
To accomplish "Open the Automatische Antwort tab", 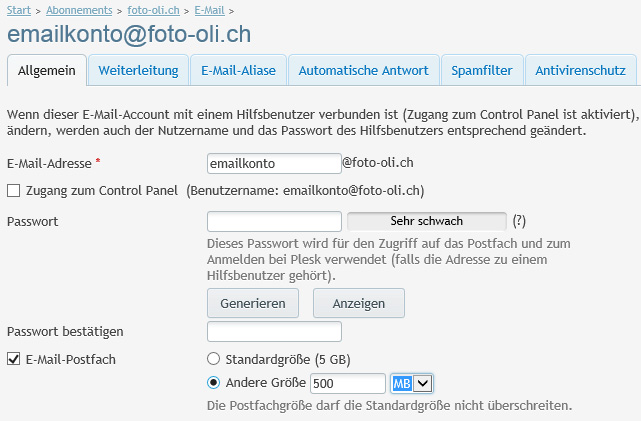I will tap(363, 71).
